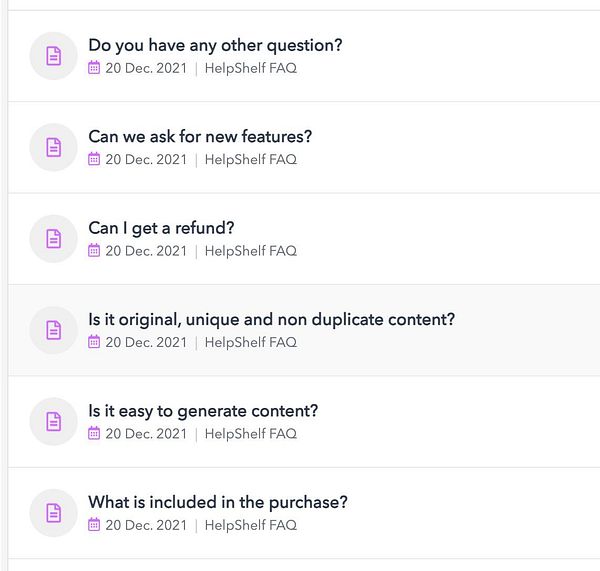The image size is (600, 571).
Task: Click "HelpShelf FAQ" category under the refund question
Action: click(x=250, y=251)
